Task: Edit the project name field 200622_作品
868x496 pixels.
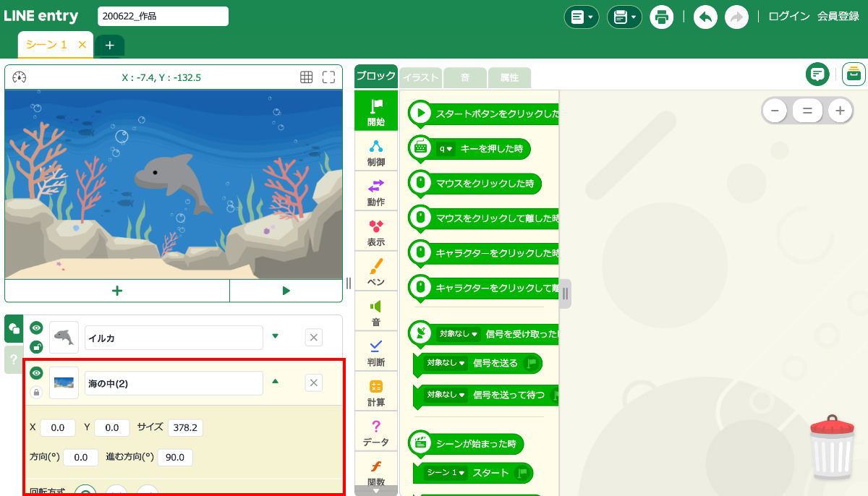Action: click(163, 16)
